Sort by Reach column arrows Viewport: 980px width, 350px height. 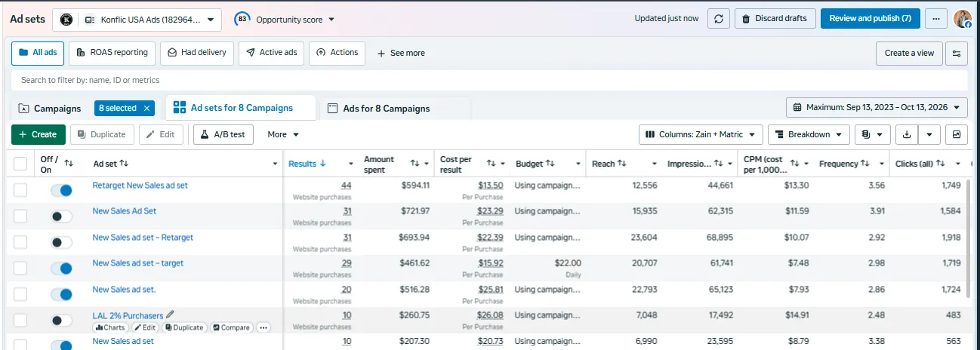click(x=622, y=163)
